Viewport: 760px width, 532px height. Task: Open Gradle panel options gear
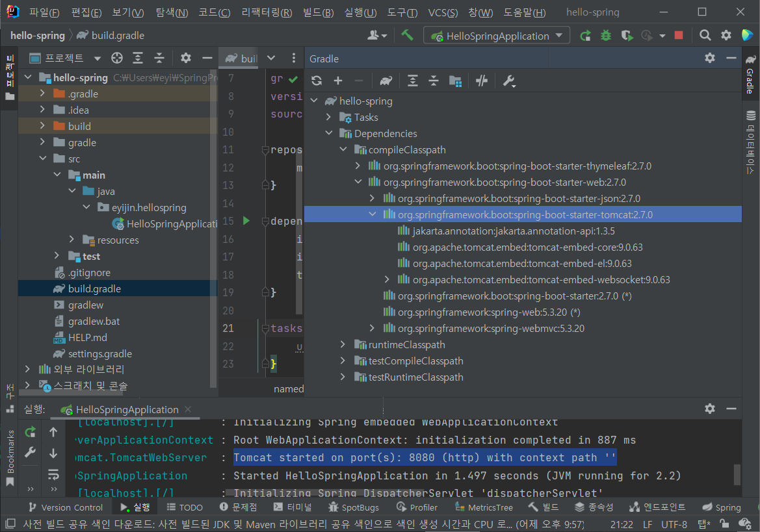click(x=710, y=58)
